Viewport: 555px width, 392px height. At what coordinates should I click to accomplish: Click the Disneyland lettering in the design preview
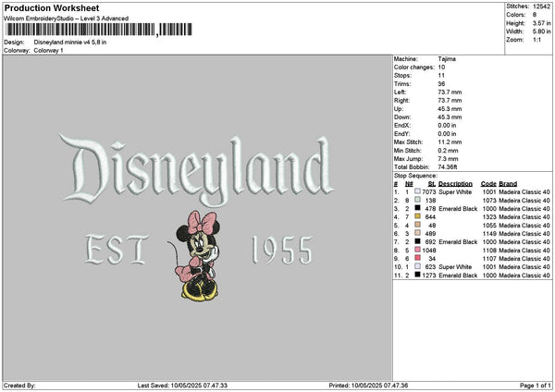[196, 170]
